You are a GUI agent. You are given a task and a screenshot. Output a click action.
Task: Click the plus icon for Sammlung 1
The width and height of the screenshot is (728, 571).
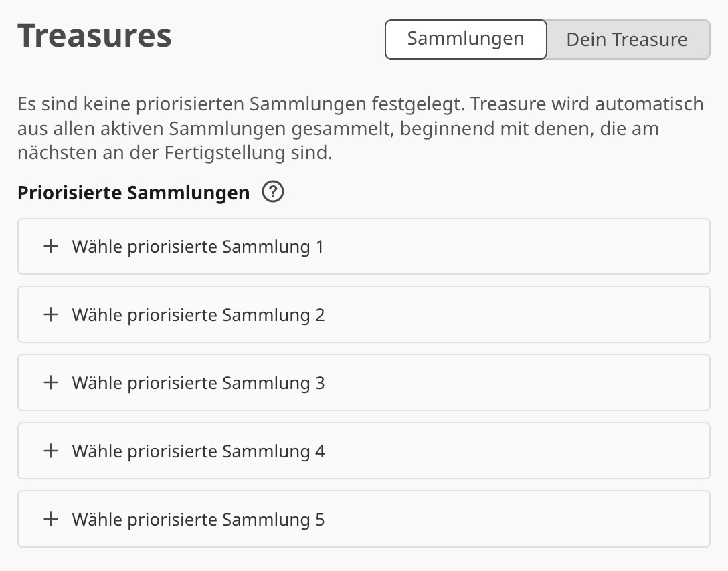coord(51,247)
